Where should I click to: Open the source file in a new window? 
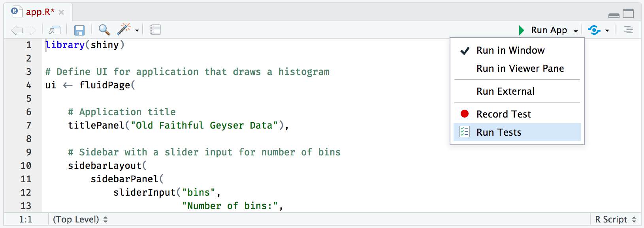point(55,29)
